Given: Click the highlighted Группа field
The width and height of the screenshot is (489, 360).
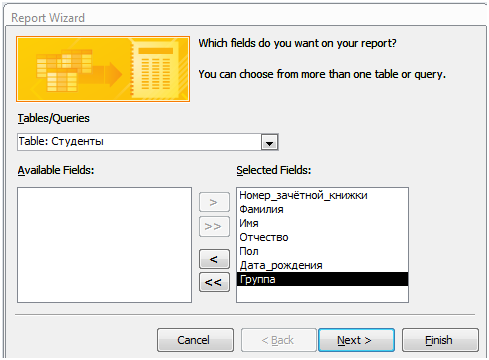Looking at the screenshot, I should click(x=322, y=279).
